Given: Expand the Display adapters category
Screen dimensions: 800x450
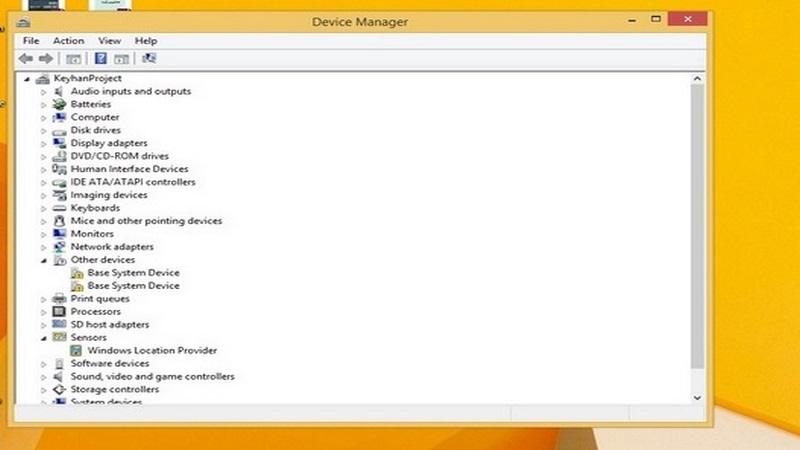Looking at the screenshot, I should [x=44, y=144].
